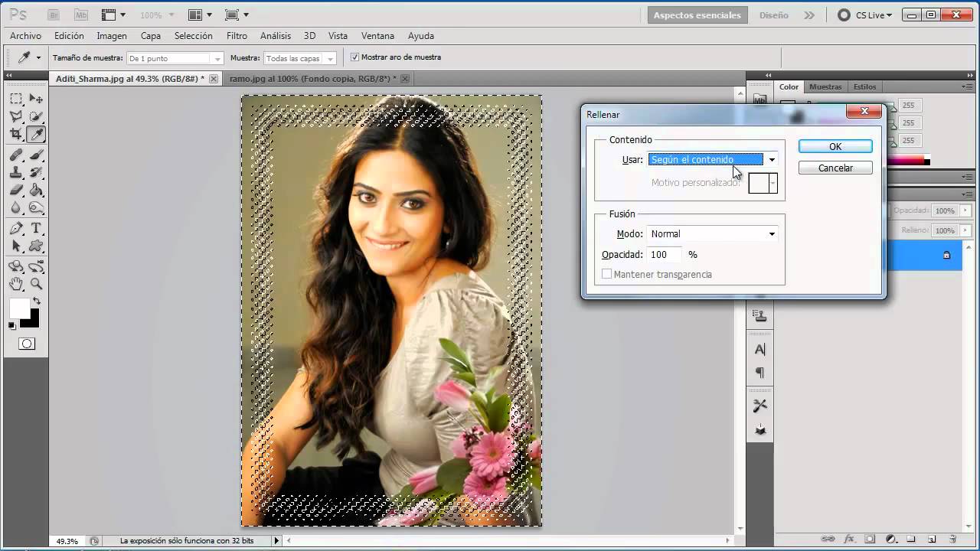Select the Diseño workspace button

(x=774, y=15)
